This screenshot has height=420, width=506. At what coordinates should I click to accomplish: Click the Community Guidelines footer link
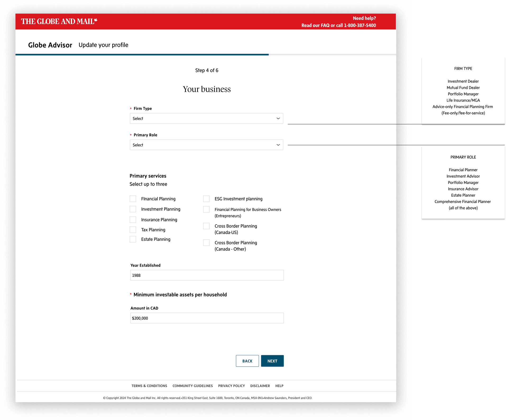pos(193,386)
